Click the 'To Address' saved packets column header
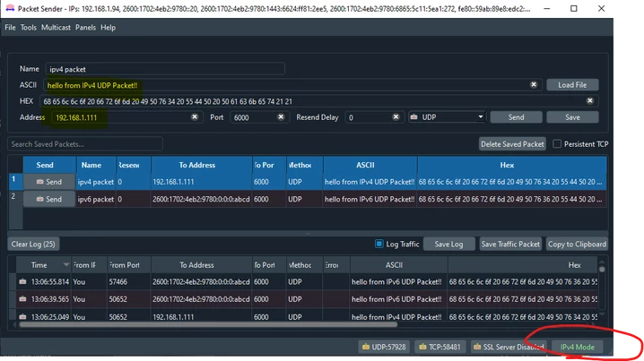644x361 pixels. point(201,165)
